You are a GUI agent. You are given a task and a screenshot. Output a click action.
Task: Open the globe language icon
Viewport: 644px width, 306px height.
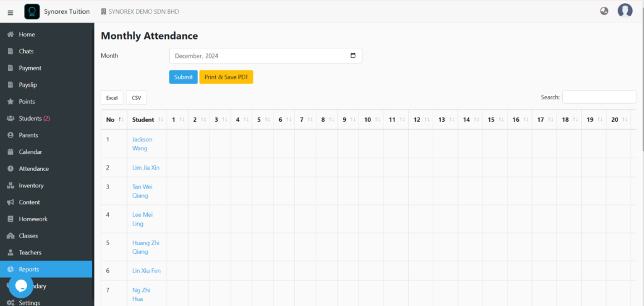604,11
